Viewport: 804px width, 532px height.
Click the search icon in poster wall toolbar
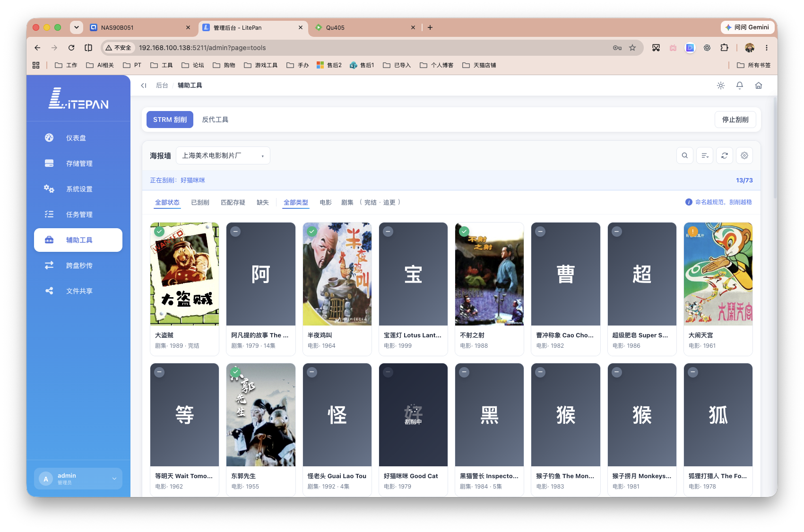[x=684, y=155]
